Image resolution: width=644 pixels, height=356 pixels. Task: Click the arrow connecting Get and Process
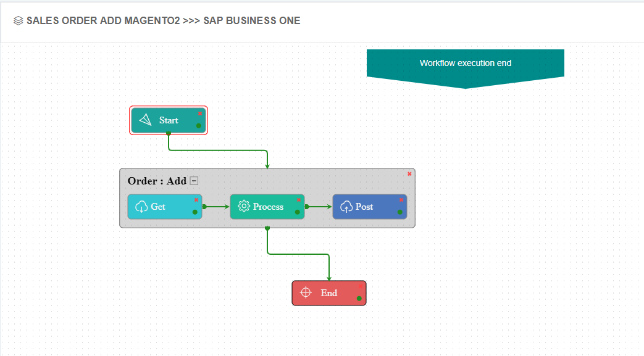[215, 207]
